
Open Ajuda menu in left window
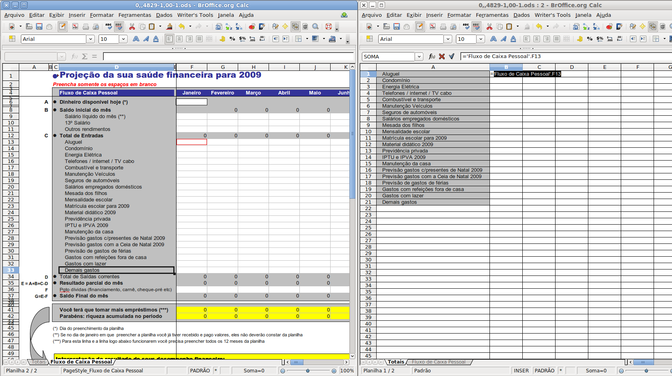click(x=246, y=15)
